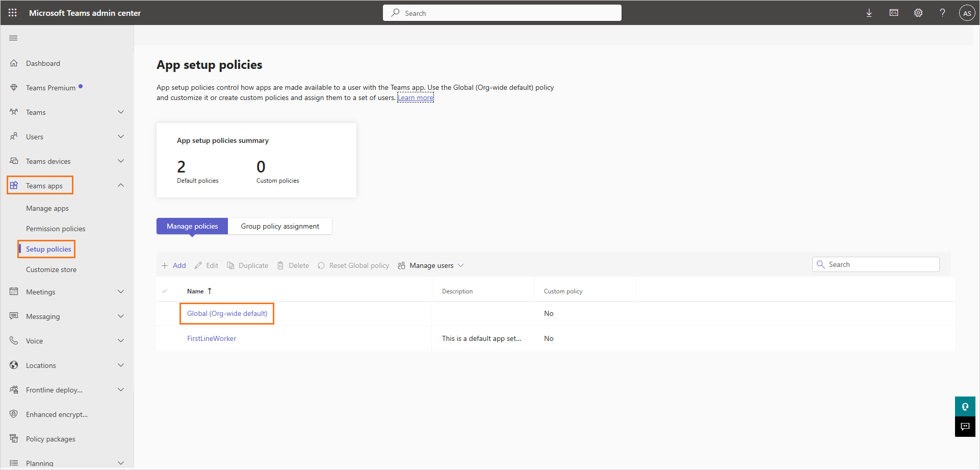Click the Enhanced encryption shield icon
The height and width of the screenshot is (470, 980).
pyautogui.click(x=14, y=414)
